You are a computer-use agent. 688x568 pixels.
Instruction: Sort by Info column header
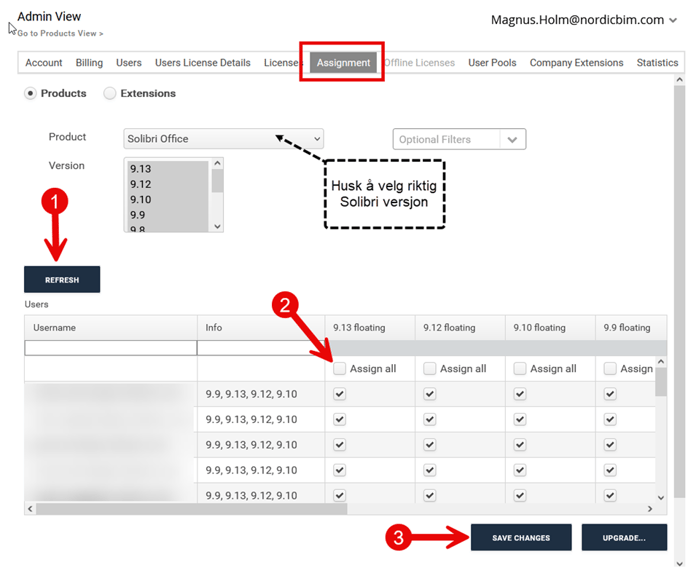(x=261, y=328)
